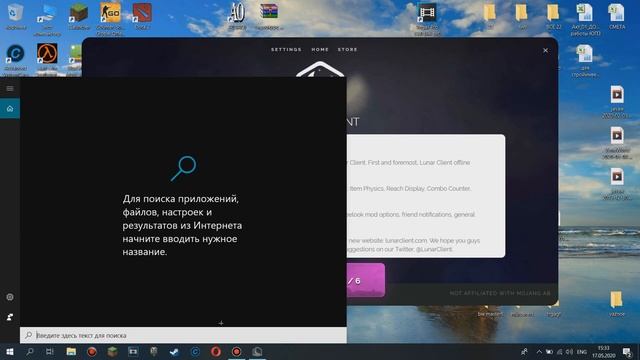This screenshot has width=640, height=360.
Task: Launch Half-Life lambda desktop shortcut
Action: (47, 58)
